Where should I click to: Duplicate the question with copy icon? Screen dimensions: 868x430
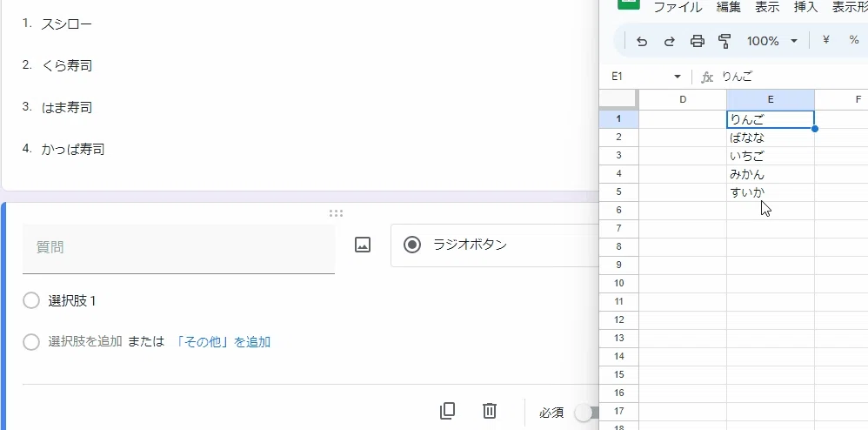[447, 411]
